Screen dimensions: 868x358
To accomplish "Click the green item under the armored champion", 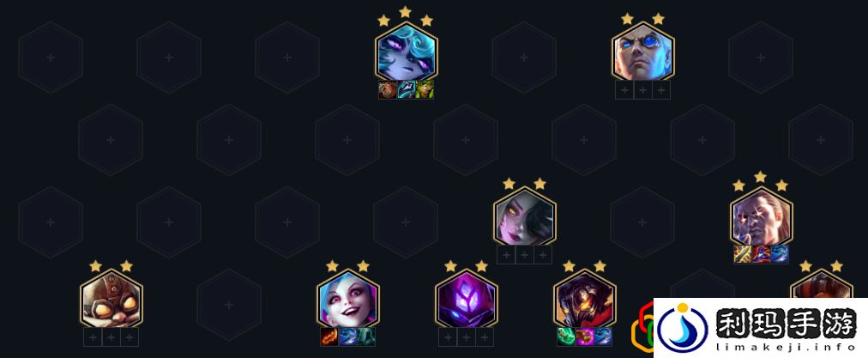I will 566,337.
